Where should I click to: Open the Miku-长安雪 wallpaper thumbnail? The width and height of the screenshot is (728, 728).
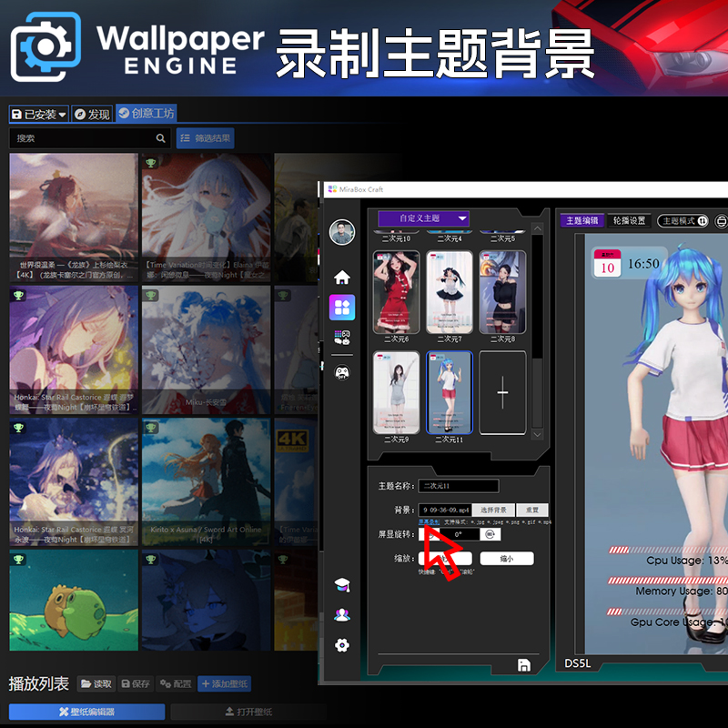coord(207,350)
